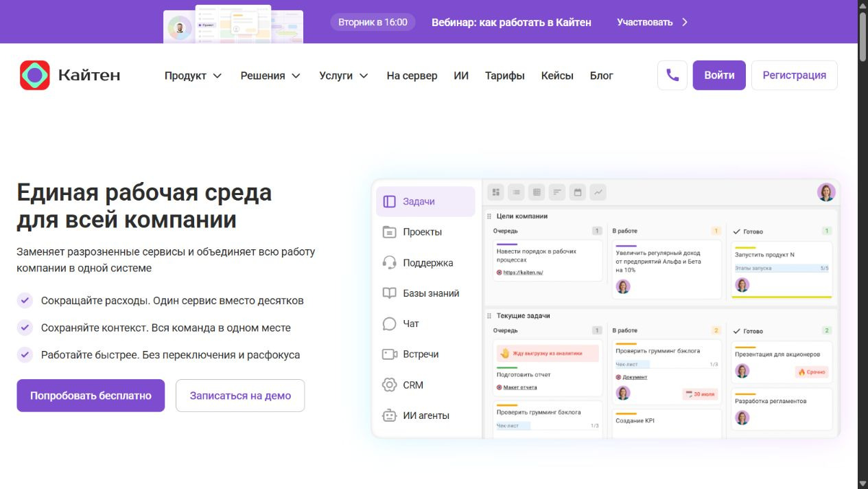Viewport: 868px width, 489px height.
Task: Go to the Тарифы page
Action: click(x=505, y=76)
